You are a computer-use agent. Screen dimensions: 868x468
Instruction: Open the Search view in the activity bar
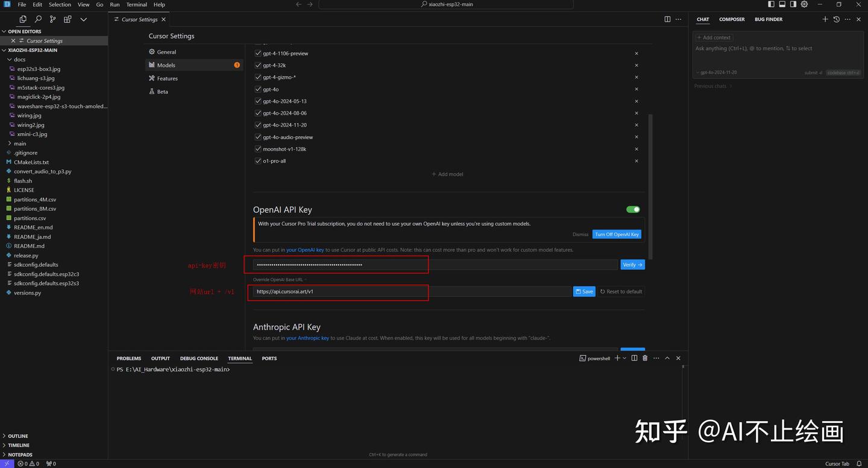coord(37,19)
